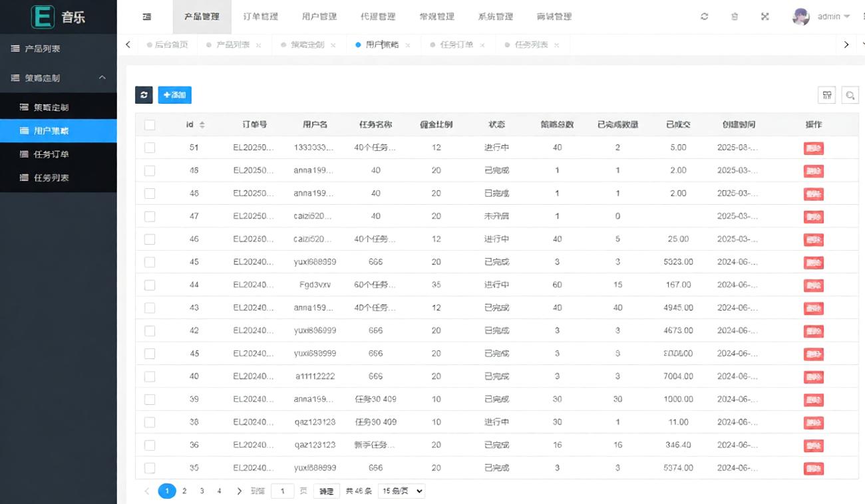Tick the checkbox for row id 47
Image resolution: width=865 pixels, height=504 pixels.
point(150,216)
